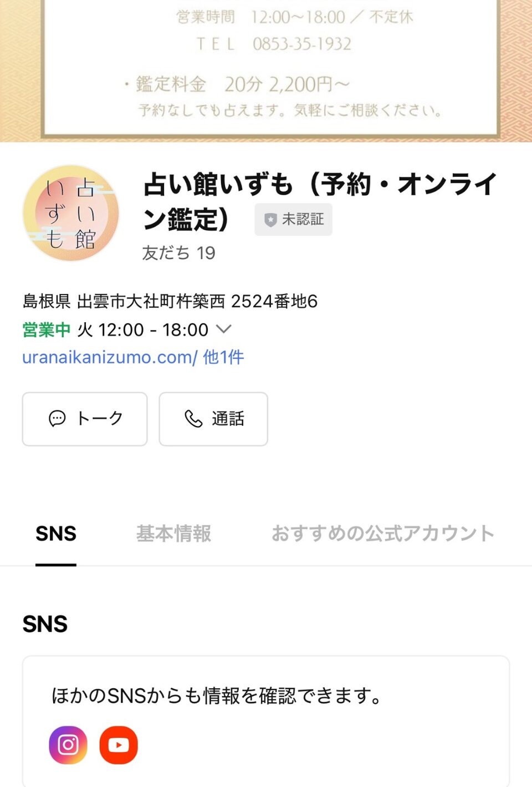This screenshot has width=532, height=787.
Task: Tap the 火 12:00 - 18:00 hours text
Action: tap(142, 330)
